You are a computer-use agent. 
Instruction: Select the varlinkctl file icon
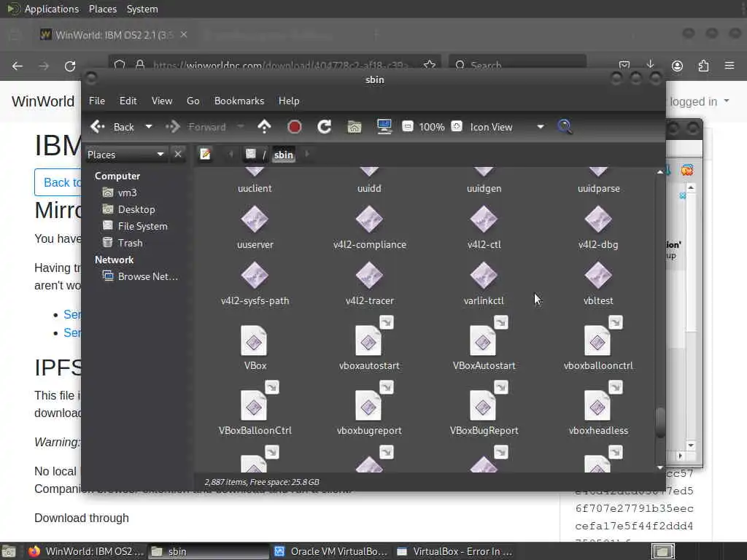click(484, 276)
